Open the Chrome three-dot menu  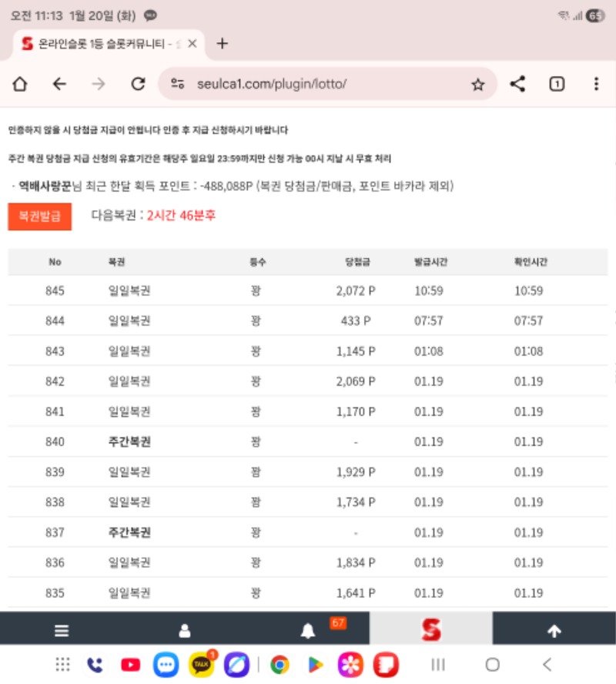click(596, 85)
